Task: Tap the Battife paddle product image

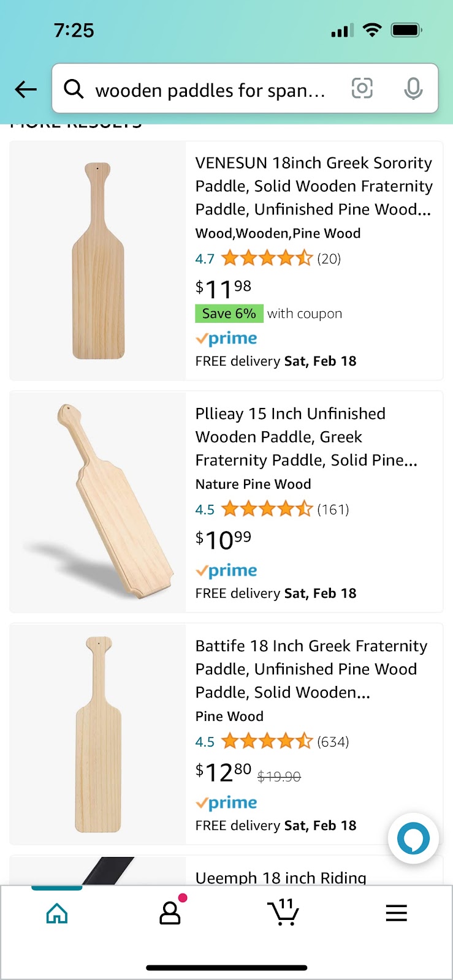Action: [x=98, y=734]
